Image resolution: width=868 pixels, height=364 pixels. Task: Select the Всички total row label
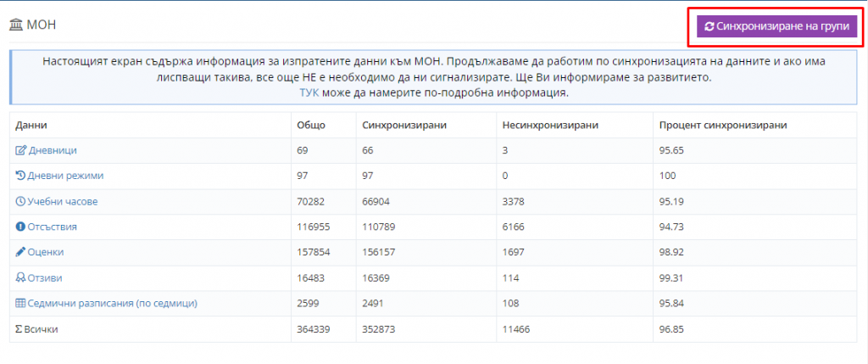(42, 328)
